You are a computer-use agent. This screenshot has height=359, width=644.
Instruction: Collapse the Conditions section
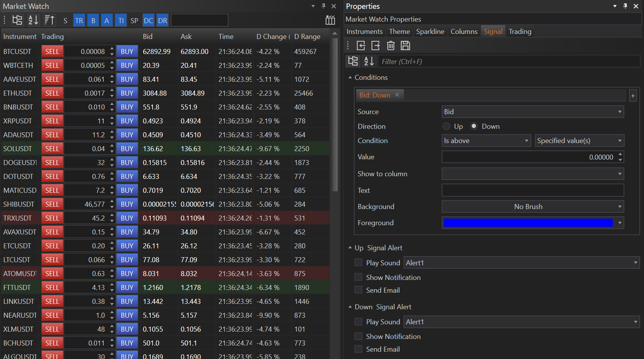[x=350, y=78]
